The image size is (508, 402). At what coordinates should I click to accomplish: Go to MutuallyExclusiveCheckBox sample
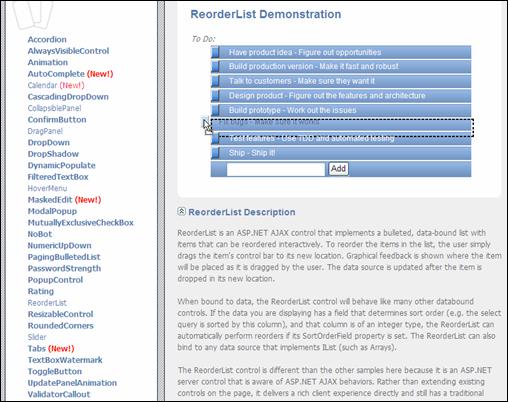tap(81, 223)
